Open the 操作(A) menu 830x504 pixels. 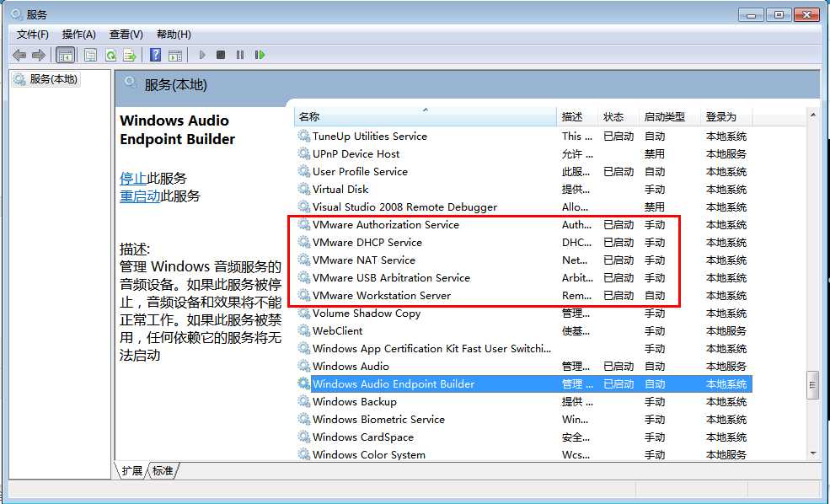[79, 35]
